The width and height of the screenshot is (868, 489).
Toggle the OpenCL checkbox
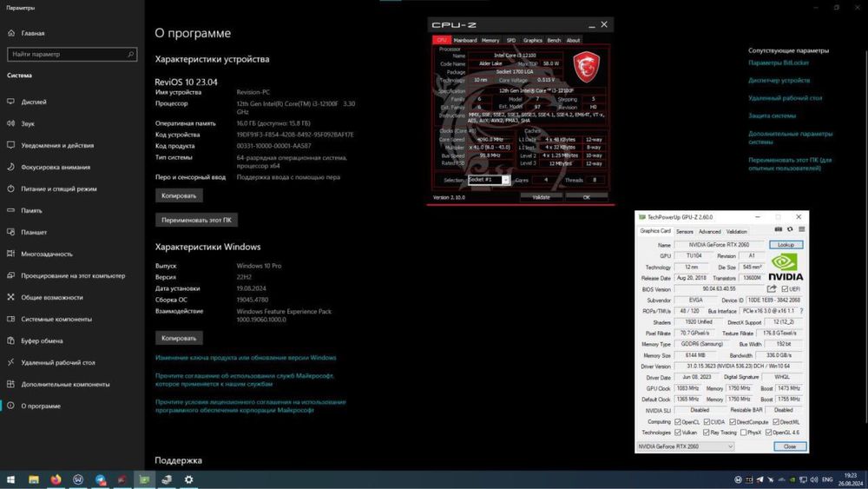coord(678,422)
